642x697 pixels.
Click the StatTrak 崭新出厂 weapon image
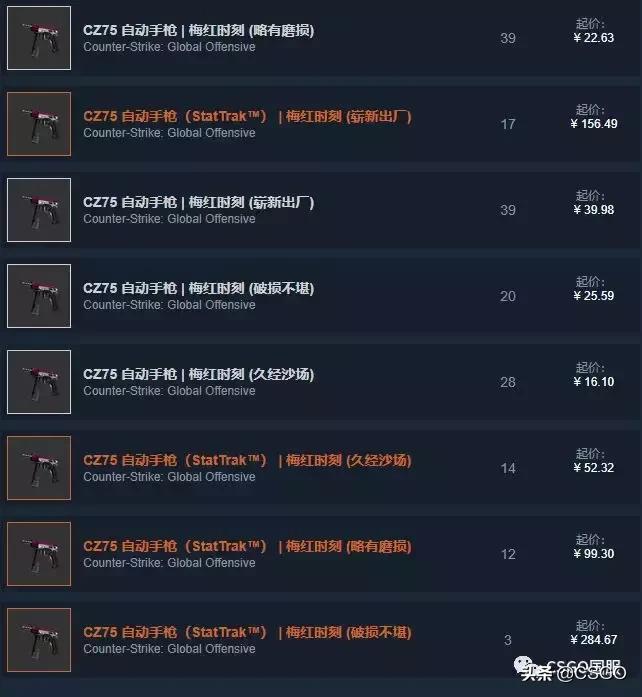[x=39, y=124]
